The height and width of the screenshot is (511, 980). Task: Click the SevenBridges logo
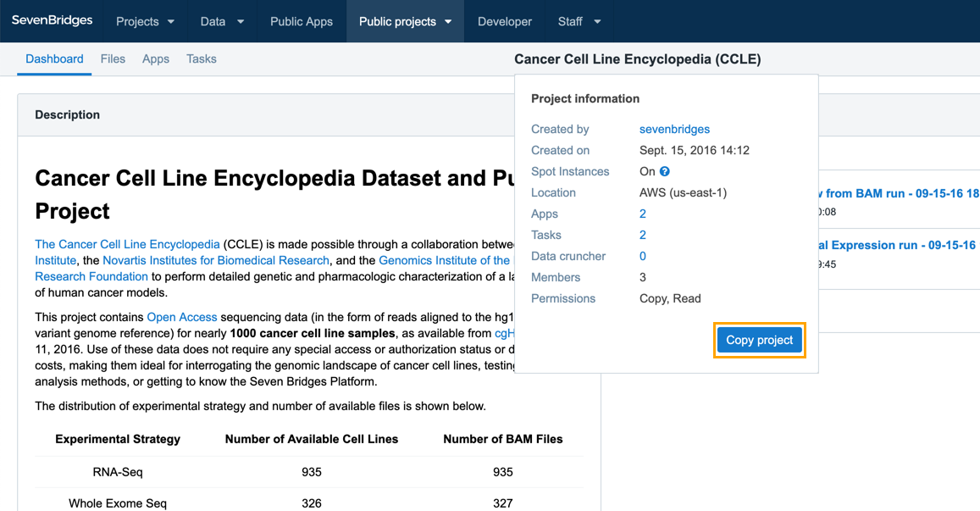click(52, 20)
